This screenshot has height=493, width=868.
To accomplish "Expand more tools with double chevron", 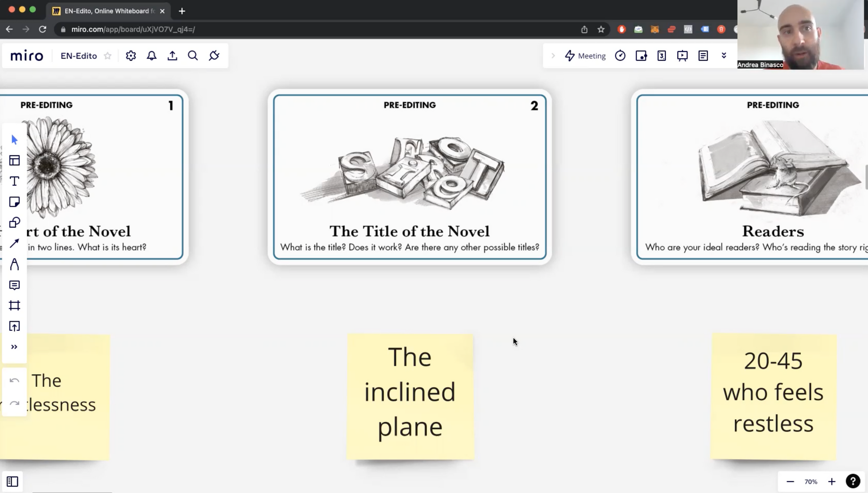I will (x=14, y=347).
